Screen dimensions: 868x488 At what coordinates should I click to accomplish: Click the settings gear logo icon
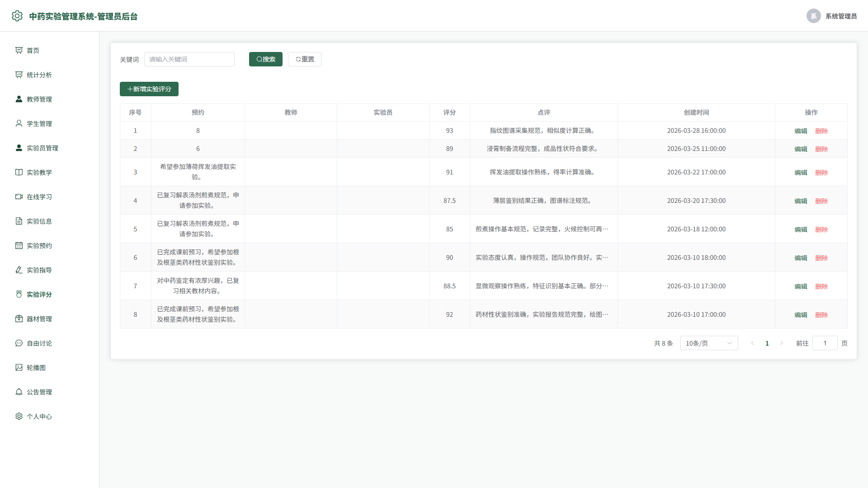tap(17, 16)
